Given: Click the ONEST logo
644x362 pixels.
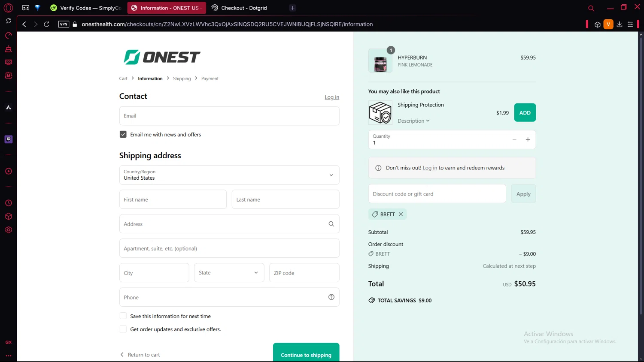Looking at the screenshot, I should click(162, 57).
